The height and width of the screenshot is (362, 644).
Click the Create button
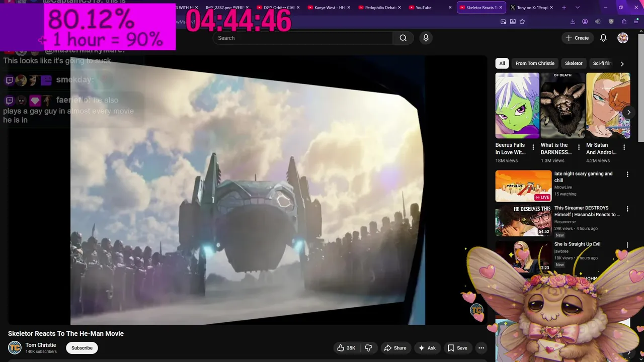(x=577, y=38)
